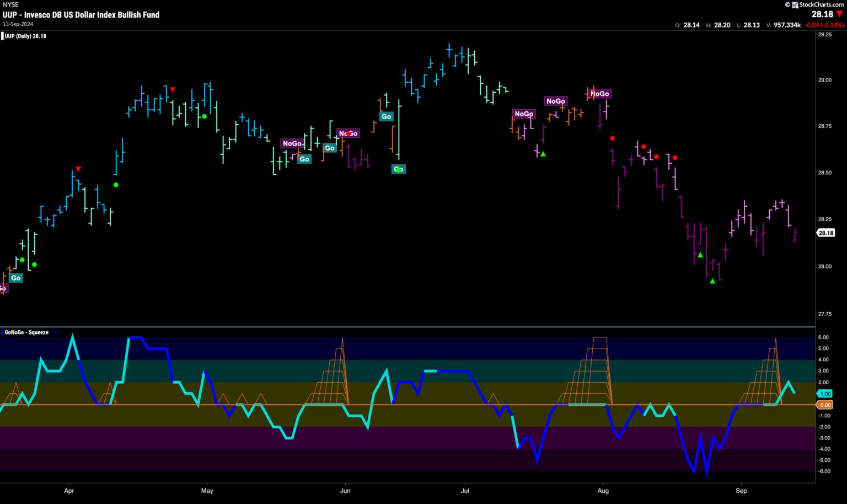
Task: Click the Sep label on the time axis
Action: tap(741, 490)
